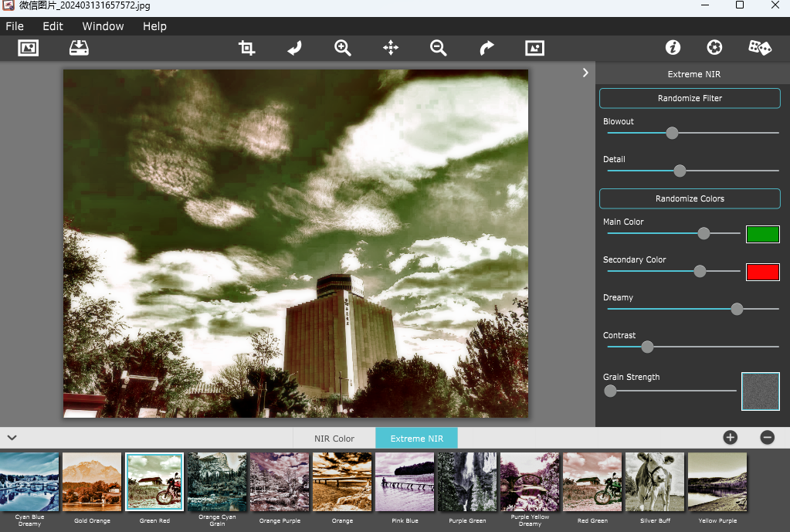Screen dimensions: 790x532
Task: Select the crop tool
Action: pos(246,48)
